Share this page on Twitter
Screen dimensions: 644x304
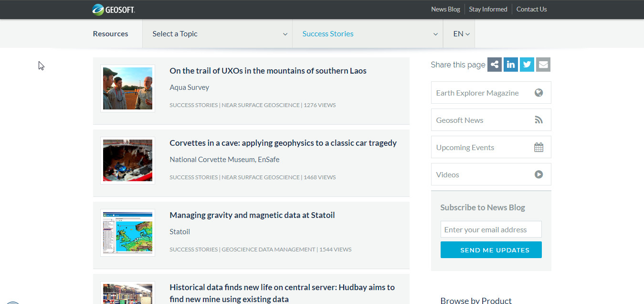point(527,65)
